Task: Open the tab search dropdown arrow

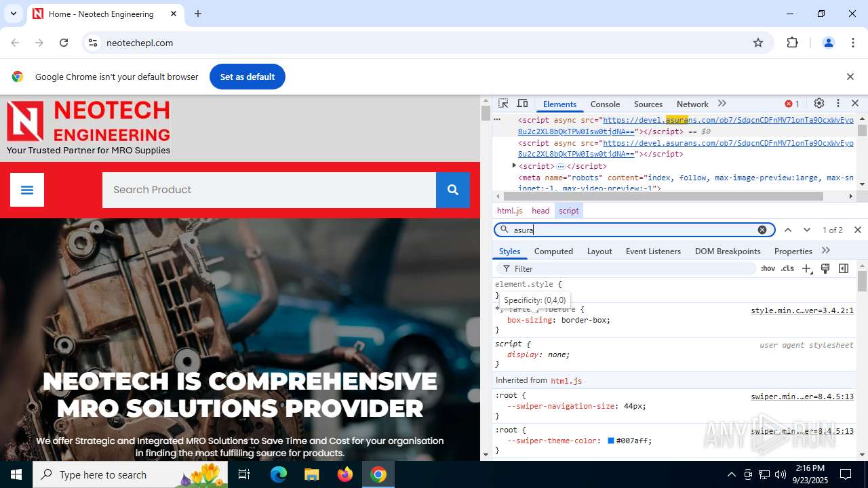Action: point(13,14)
